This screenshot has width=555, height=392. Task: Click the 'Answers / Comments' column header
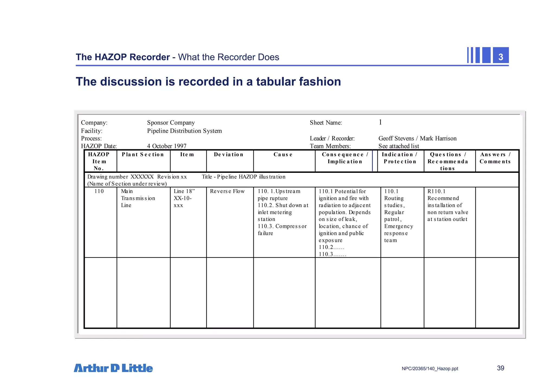pos(495,158)
